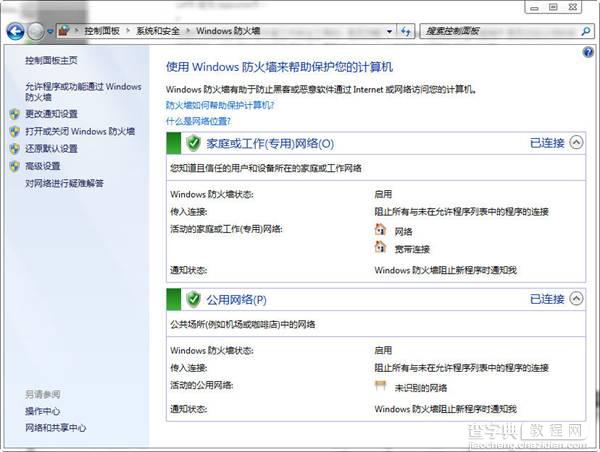The image size is (600, 452).
Task: Maximize the firewall window
Action: click(x=553, y=7)
